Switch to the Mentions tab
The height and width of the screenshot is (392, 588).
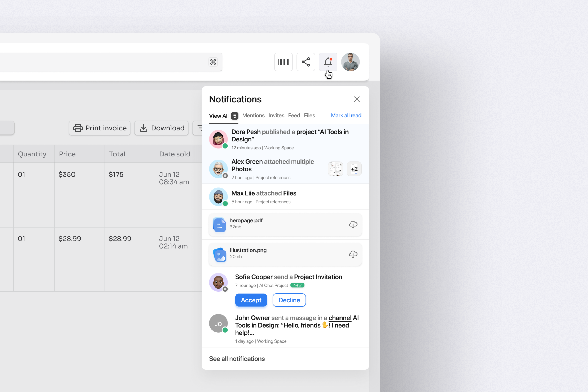tap(253, 115)
